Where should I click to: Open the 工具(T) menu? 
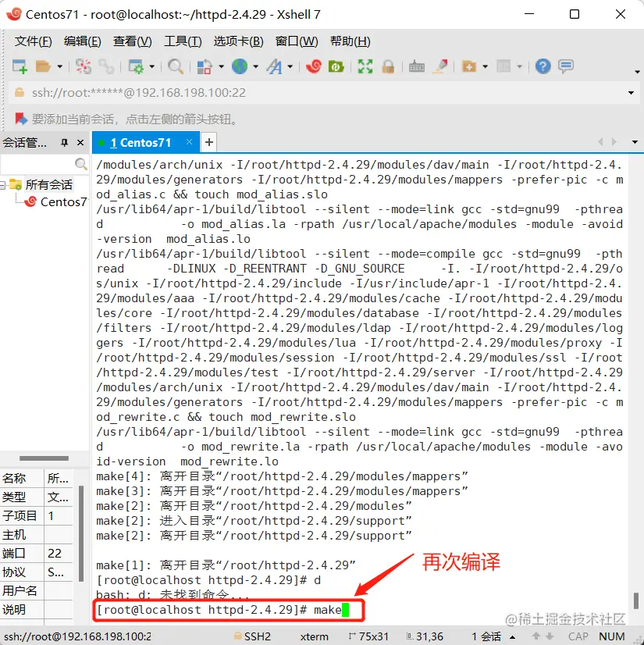pyautogui.click(x=183, y=41)
